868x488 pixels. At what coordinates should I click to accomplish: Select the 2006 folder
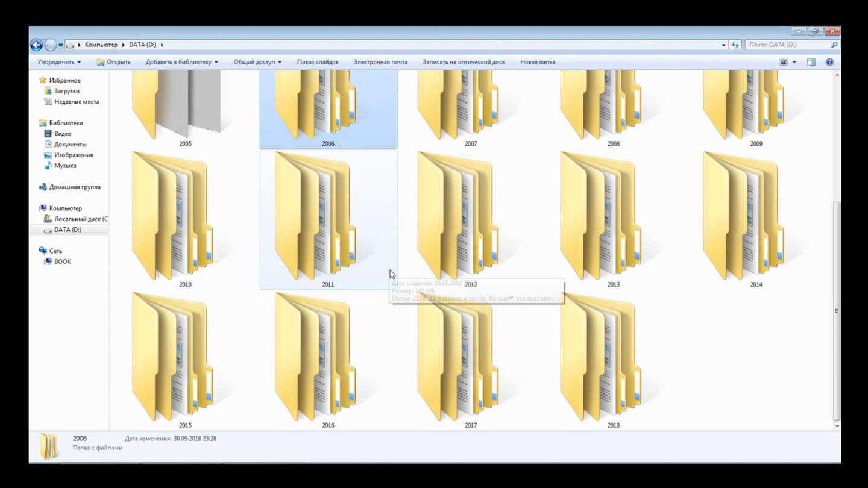click(329, 108)
